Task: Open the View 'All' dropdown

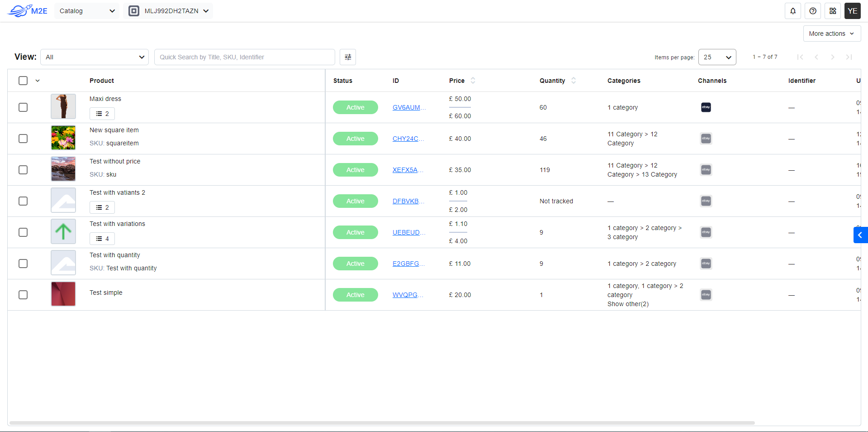Action: [x=95, y=57]
